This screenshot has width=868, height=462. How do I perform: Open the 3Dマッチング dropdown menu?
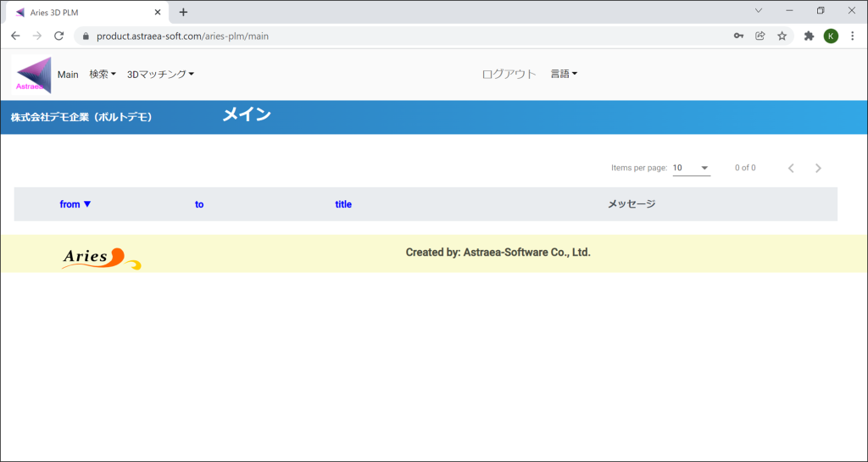pos(160,74)
